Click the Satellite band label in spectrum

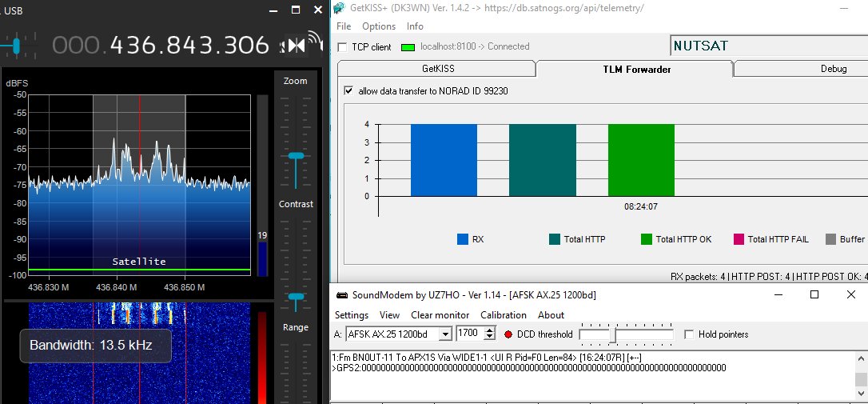coord(139,262)
